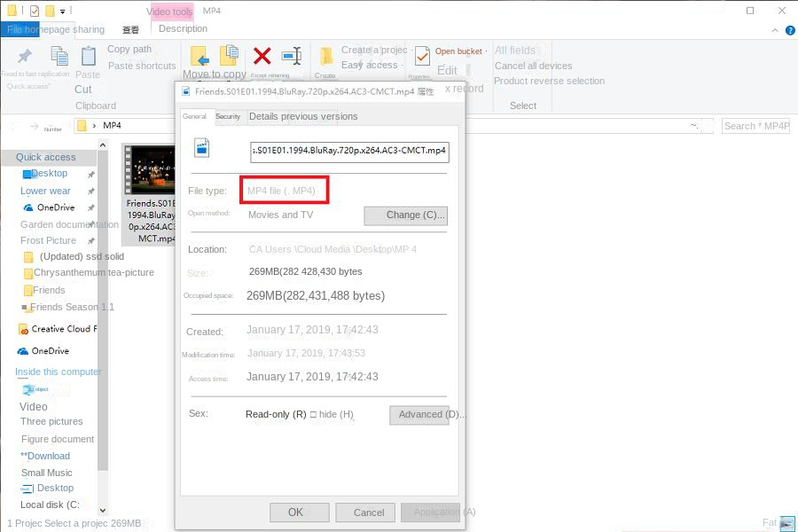The image size is (798, 532).
Task: Click the Rename icon in ribbon
Action: [292, 56]
